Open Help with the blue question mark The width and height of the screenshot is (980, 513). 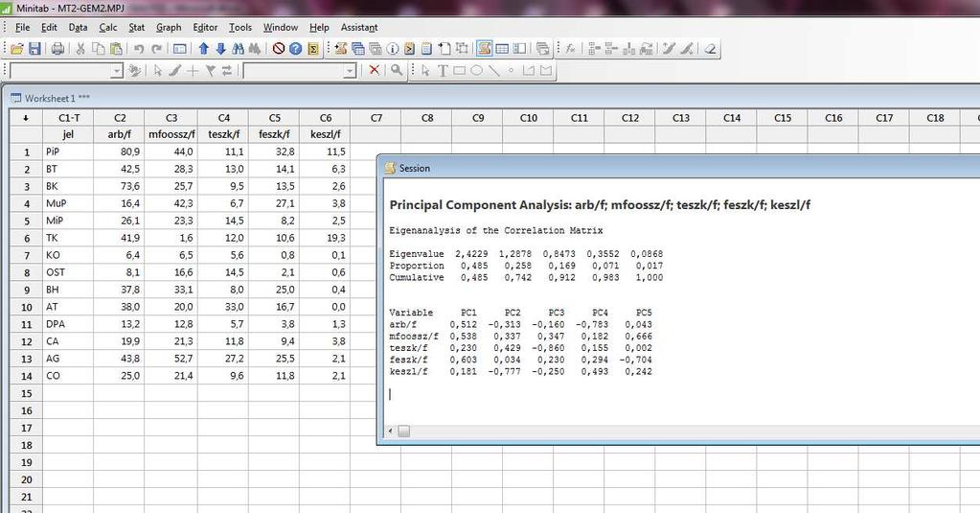point(296,49)
